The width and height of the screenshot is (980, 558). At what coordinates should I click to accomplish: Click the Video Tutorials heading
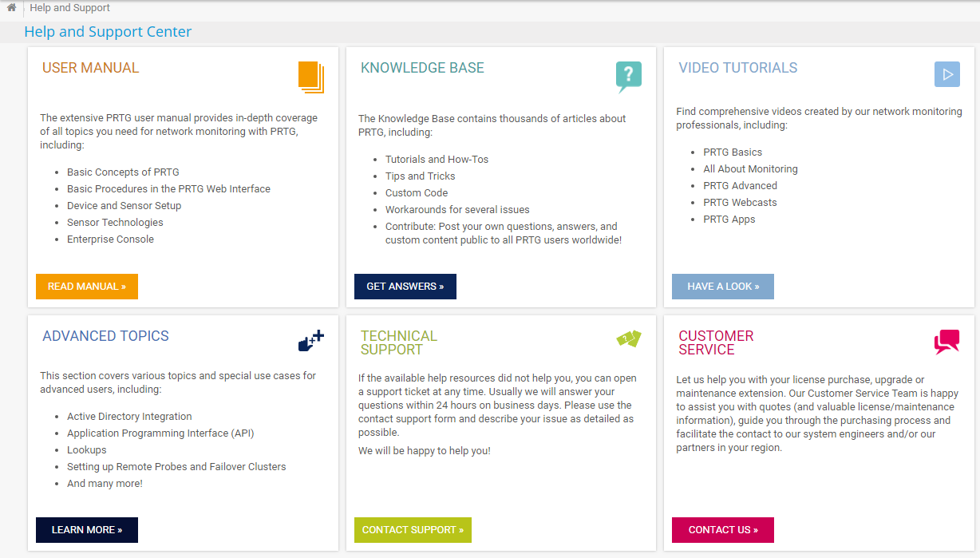click(x=738, y=68)
